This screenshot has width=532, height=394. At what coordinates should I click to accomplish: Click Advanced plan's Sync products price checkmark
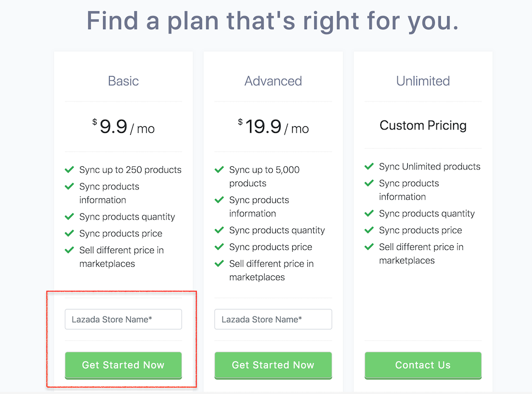coord(219,247)
